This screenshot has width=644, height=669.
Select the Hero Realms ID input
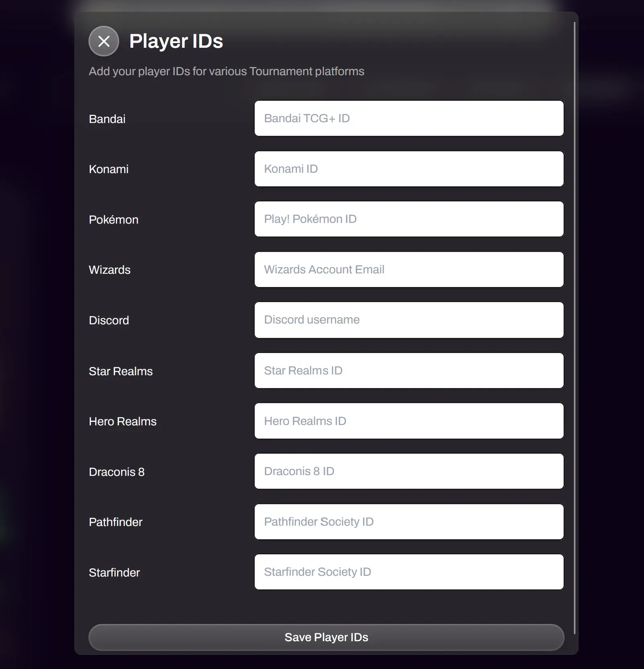coord(409,421)
